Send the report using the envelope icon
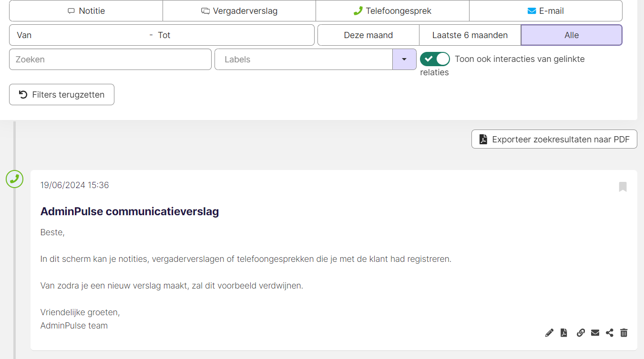The image size is (644, 359). (595, 333)
